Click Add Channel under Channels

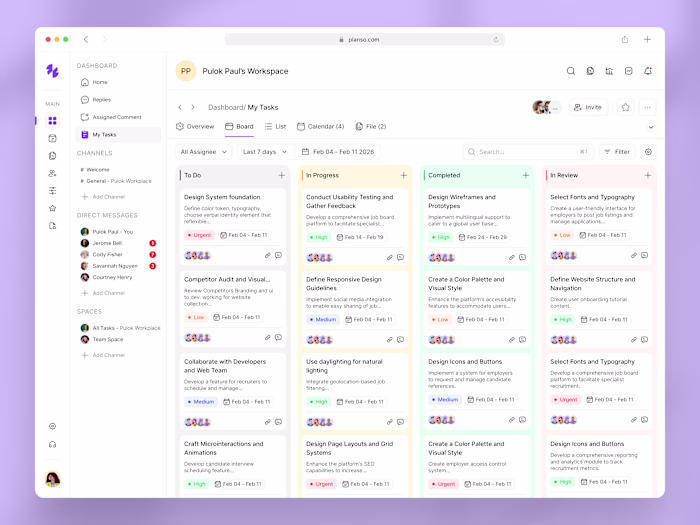103,197
